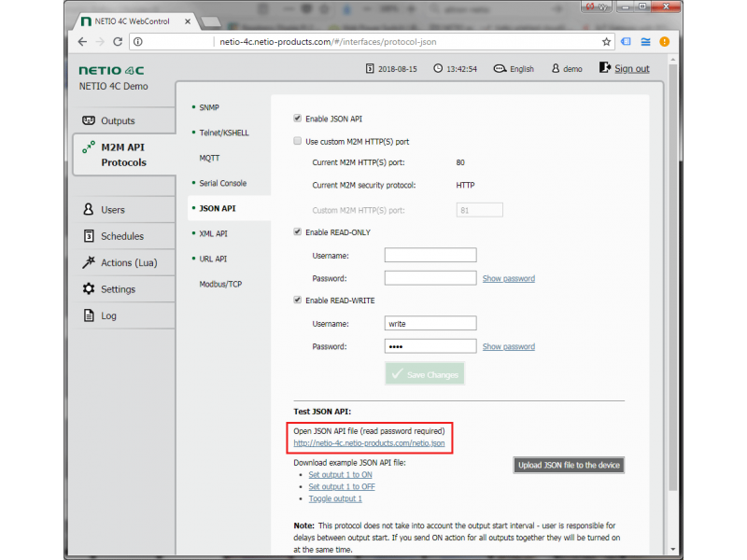
Task: Sign out of the web interface
Action: 624,68
